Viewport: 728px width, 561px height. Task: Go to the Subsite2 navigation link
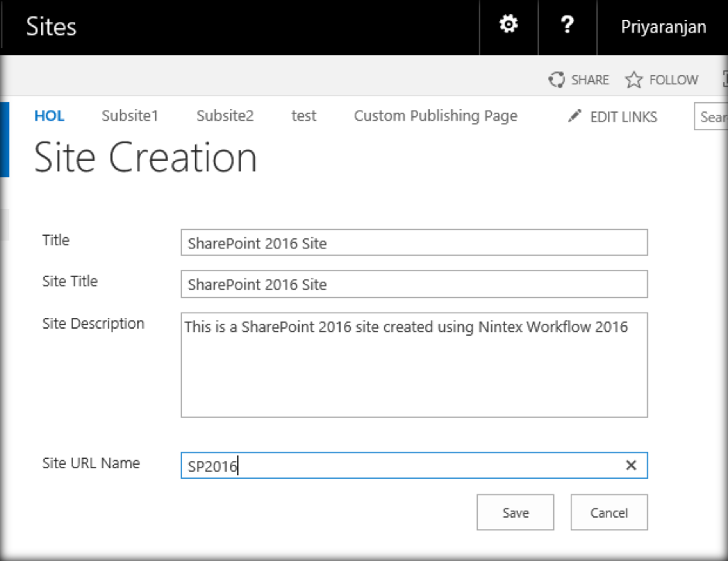pos(225,116)
